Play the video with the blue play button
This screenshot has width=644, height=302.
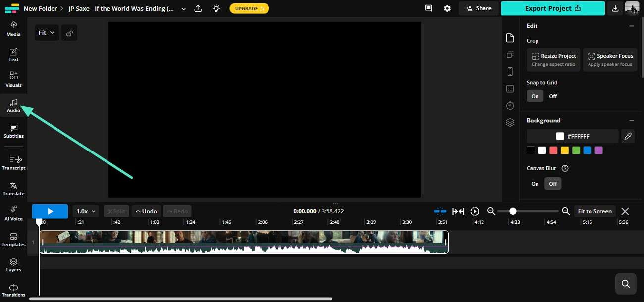50,211
